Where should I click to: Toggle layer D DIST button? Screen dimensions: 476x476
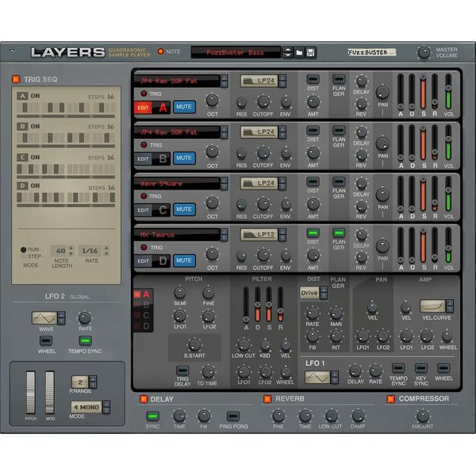[x=313, y=232]
